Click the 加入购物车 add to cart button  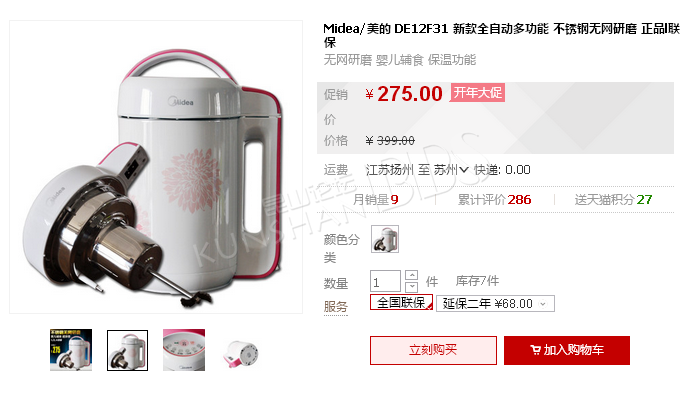[567, 350]
